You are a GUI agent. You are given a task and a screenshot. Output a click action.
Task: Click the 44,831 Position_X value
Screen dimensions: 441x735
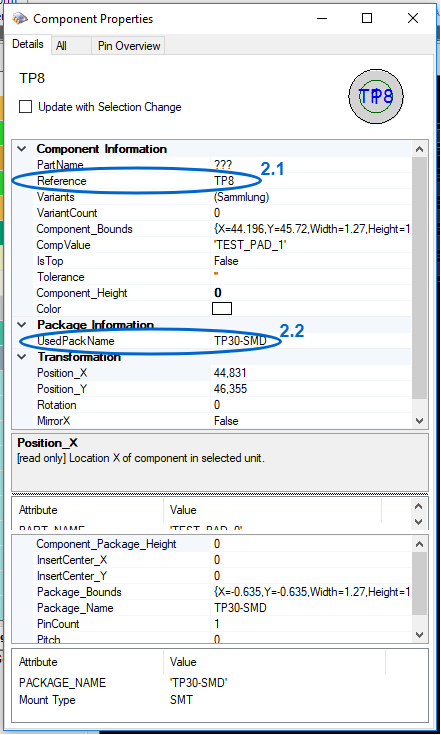pyautogui.click(x=230, y=373)
